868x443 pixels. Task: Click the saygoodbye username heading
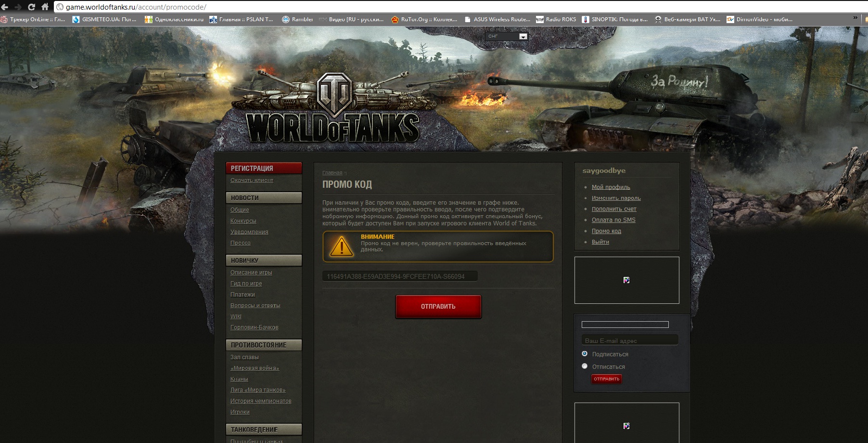(x=604, y=171)
